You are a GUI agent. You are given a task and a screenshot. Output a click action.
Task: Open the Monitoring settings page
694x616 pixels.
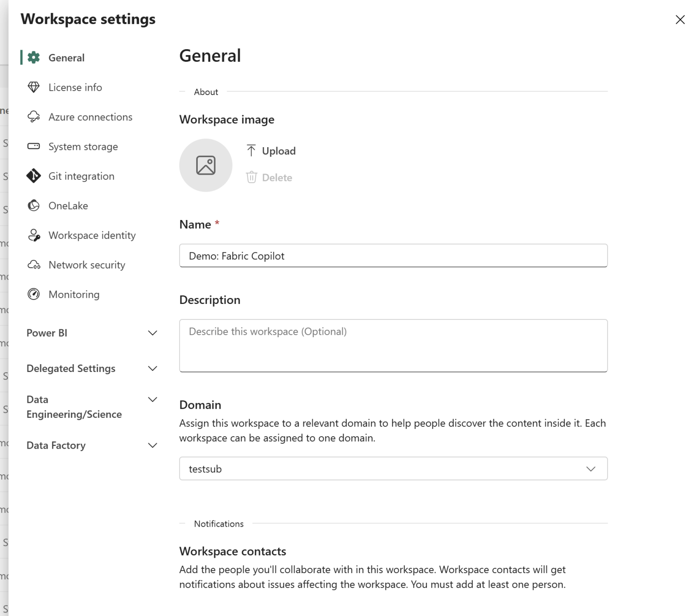[74, 294]
